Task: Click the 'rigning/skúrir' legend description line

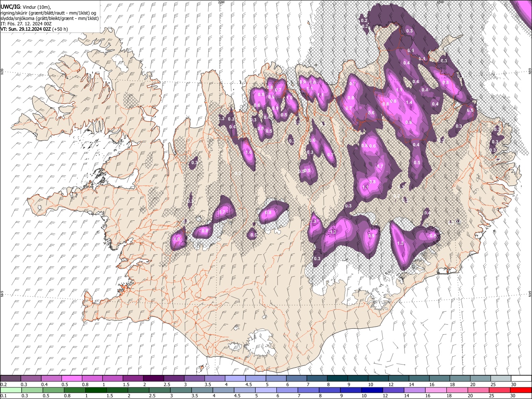Action: (x=49, y=13)
